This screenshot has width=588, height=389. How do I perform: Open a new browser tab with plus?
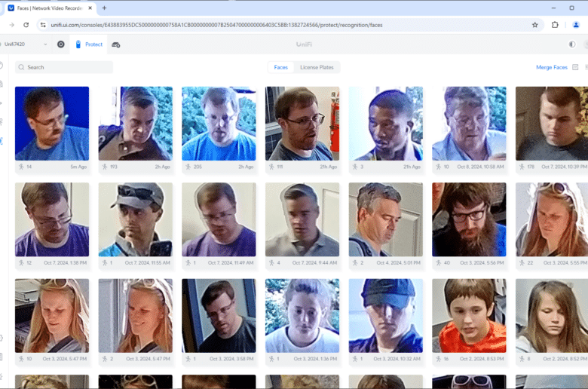(104, 8)
